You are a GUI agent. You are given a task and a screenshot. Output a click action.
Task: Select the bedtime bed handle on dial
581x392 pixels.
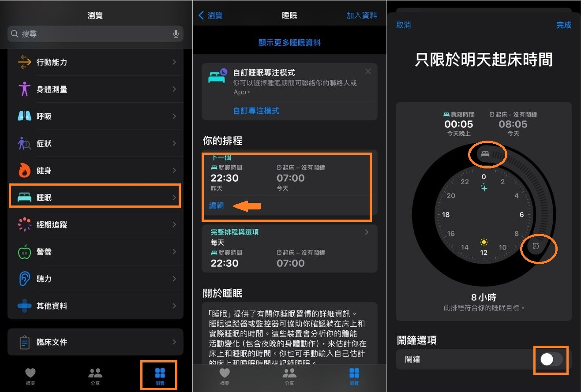[485, 154]
